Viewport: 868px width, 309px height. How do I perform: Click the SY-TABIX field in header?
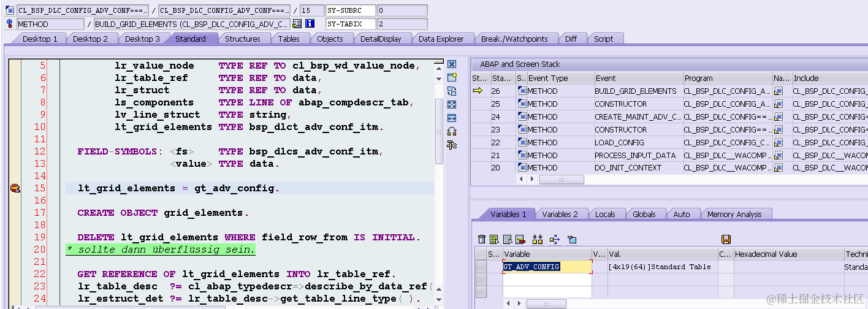(351, 24)
